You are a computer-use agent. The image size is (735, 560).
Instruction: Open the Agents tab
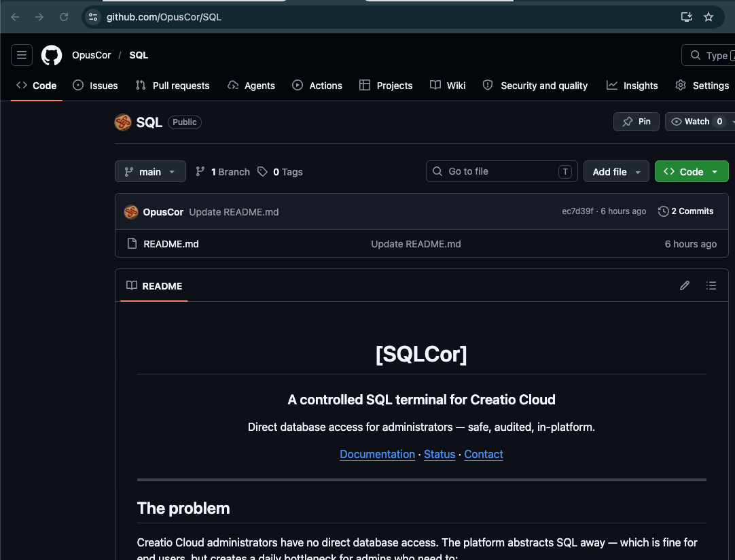pyautogui.click(x=251, y=86)
